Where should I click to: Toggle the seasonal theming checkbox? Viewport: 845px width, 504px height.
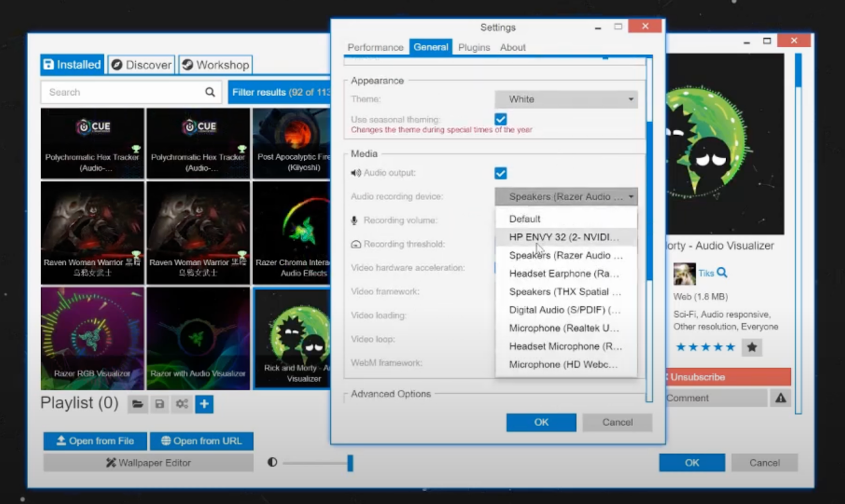click(501, 119)
